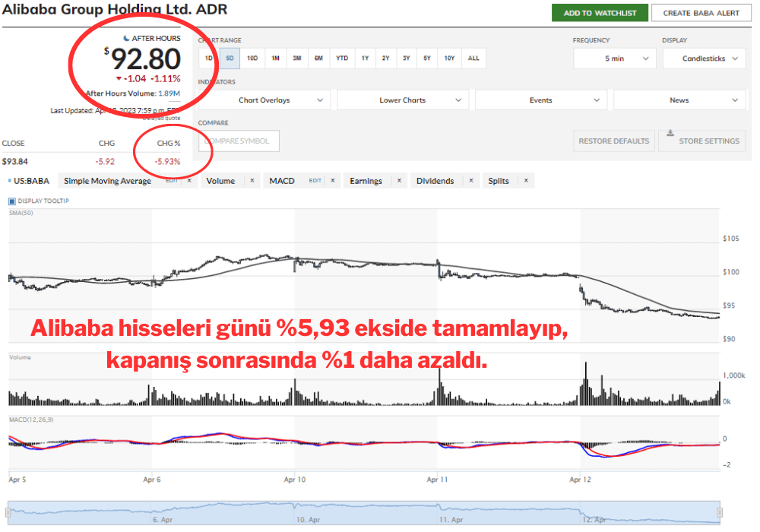
Task: Show ALL chart range history
Action: click(473, 59)
